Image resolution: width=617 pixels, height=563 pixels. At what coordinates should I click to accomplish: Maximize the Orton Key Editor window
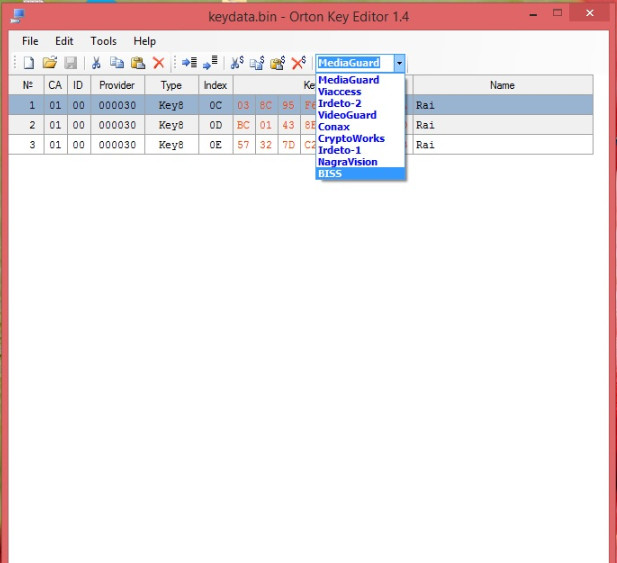pyautogui.click(x=557, y=13)
